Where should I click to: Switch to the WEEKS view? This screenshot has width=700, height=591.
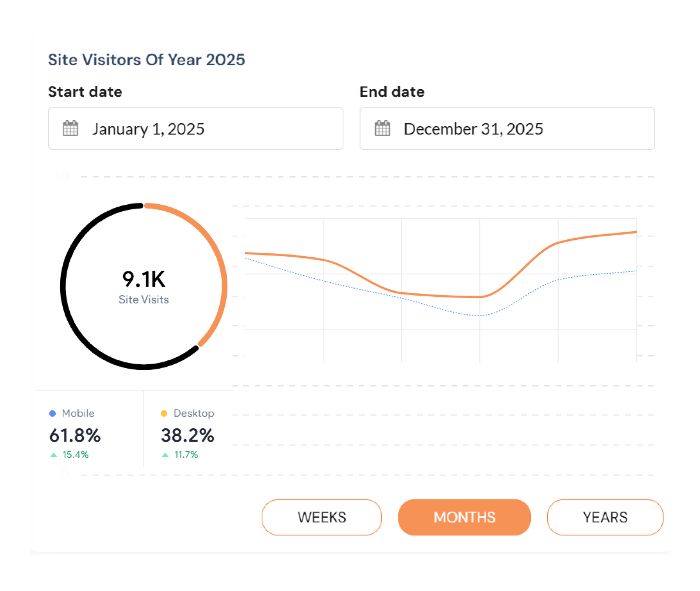click(321, 517)
